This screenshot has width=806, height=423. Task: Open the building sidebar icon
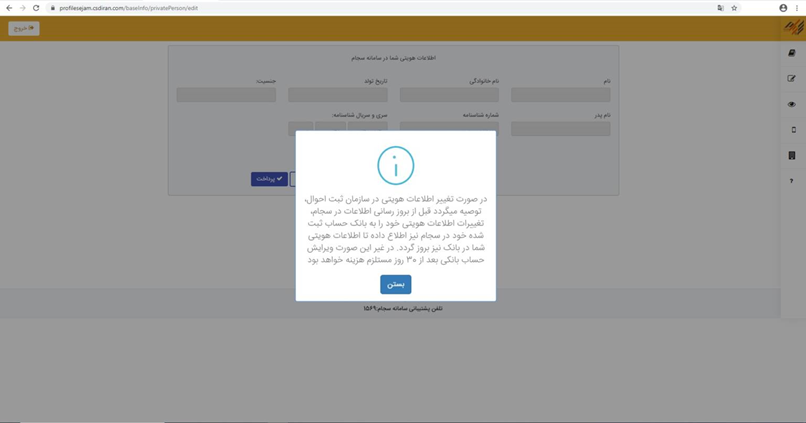pos(792,155)
